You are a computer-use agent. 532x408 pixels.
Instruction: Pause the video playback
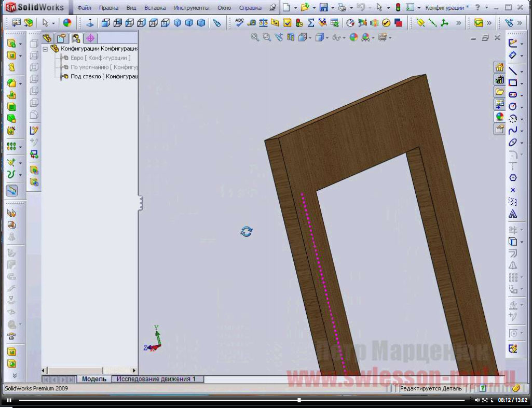click(9, 400)
